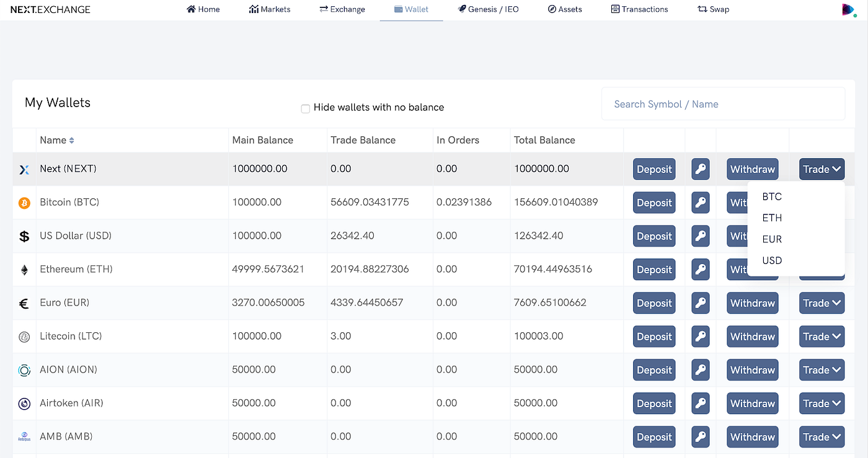This screenshot has width=868, height=458.
Task: Click the Next (NEXT) coin logo icon
Action: coord(24,169)
